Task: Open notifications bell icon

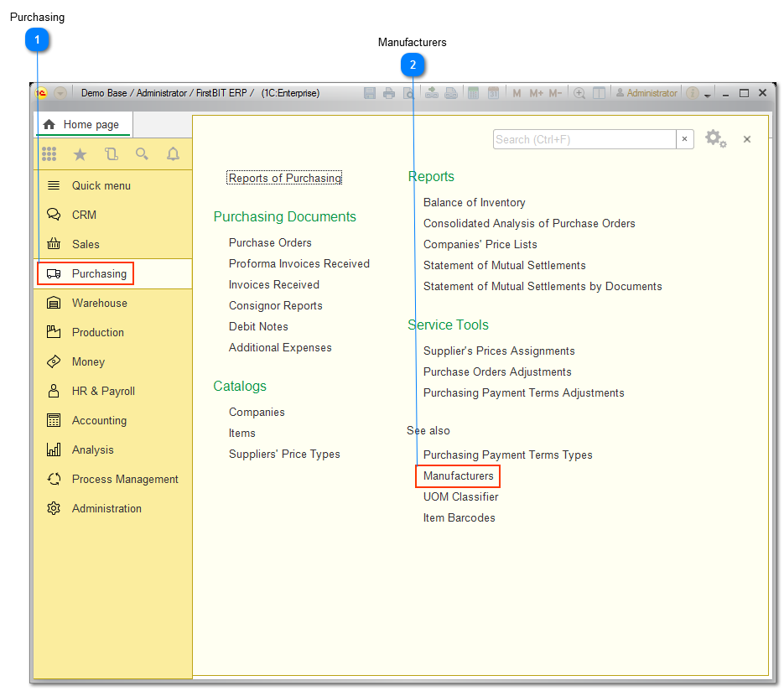Action: coord(173,153)
